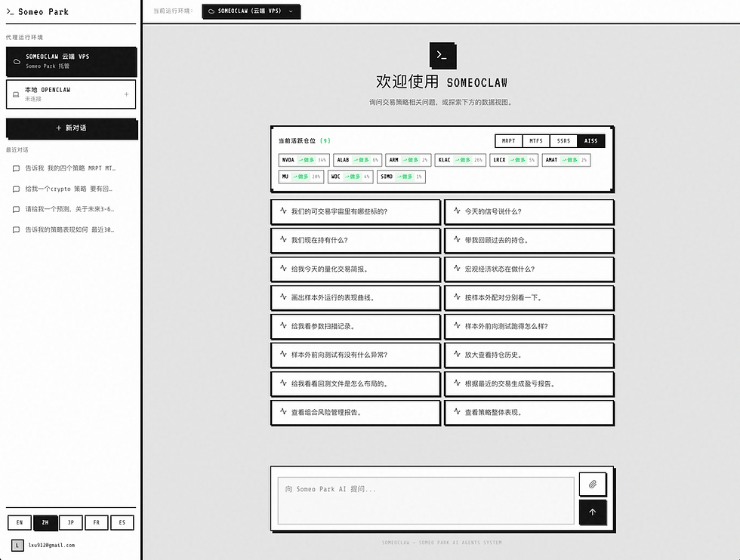The width and height of the screenshot is (740, 560).
Task: Switch to the AISS strategy tab
Action: click(590, 141)
